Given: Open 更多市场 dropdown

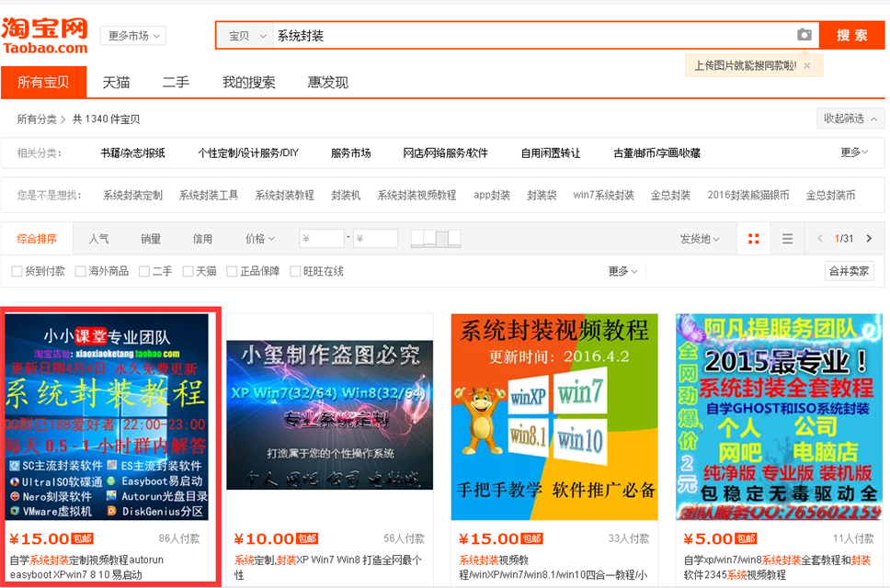Looking at the screenshot, I should pyautogui.click(x=132, y=36).
